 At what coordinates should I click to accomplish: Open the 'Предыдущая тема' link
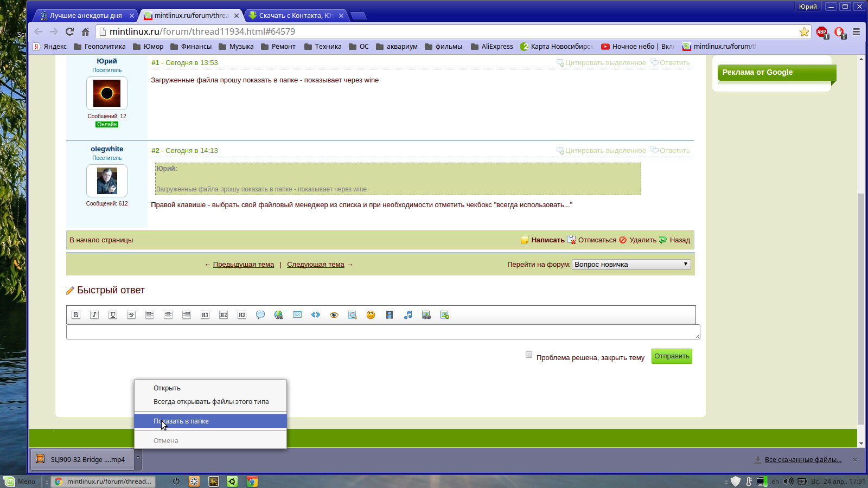(243, 265)
